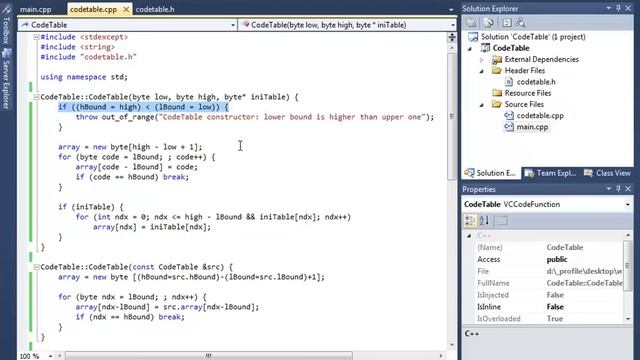Screen dimensions: 640x360
Task: Expand the External Dependencies folder
Action: coord(482,60)
